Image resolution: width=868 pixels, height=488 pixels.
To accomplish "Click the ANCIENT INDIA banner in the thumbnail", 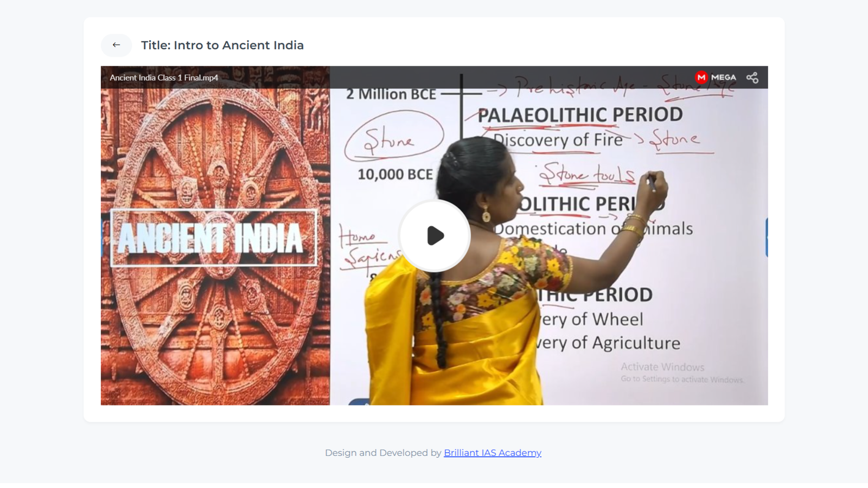I will click(x=214, y=238).
